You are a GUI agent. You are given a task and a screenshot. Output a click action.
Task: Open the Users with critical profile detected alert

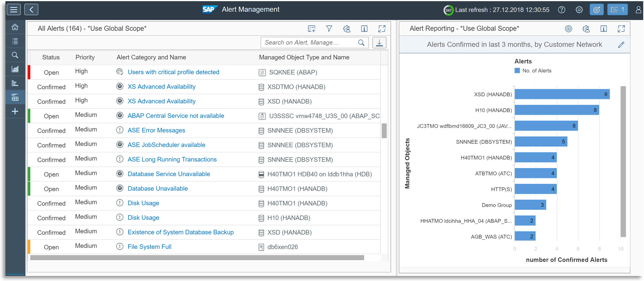[174, 72]
